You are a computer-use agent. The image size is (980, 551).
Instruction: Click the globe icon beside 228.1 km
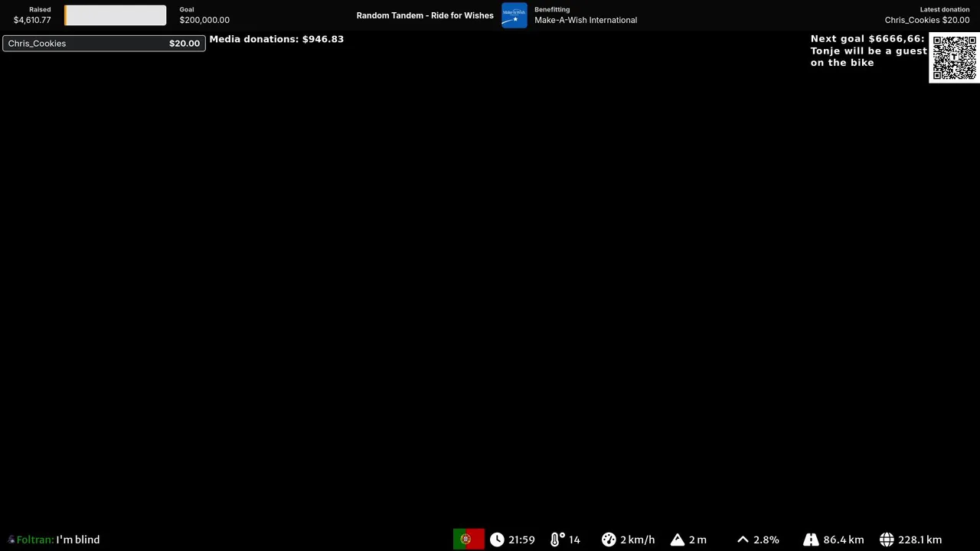pyautogui.click(x=887, y=540)
